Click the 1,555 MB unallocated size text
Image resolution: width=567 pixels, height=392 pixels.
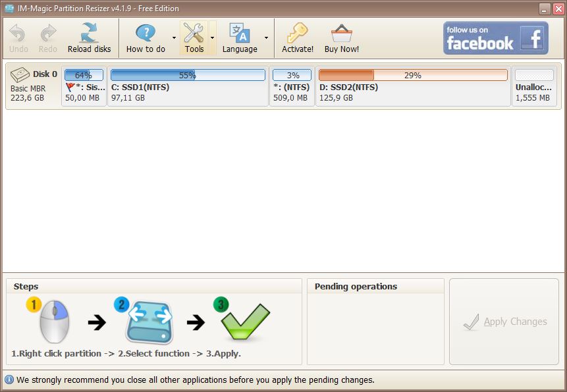pos(533,98)
